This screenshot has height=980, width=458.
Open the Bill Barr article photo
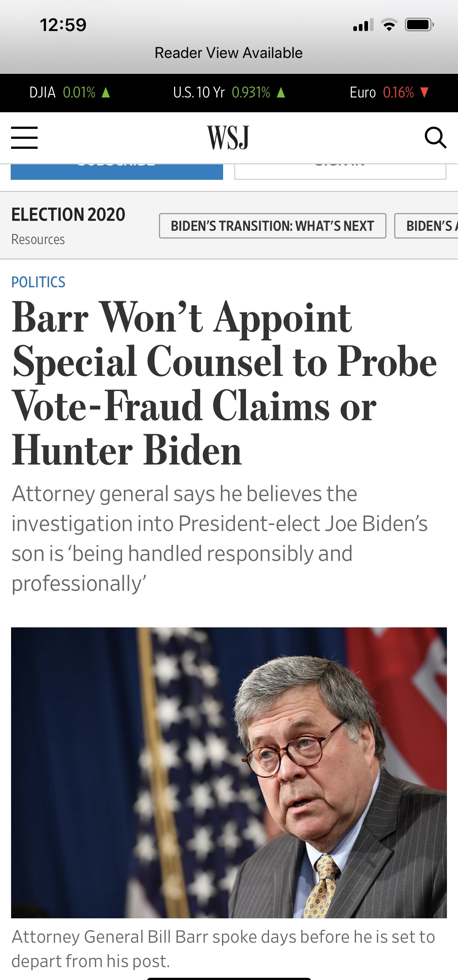[x=229, y=772]
